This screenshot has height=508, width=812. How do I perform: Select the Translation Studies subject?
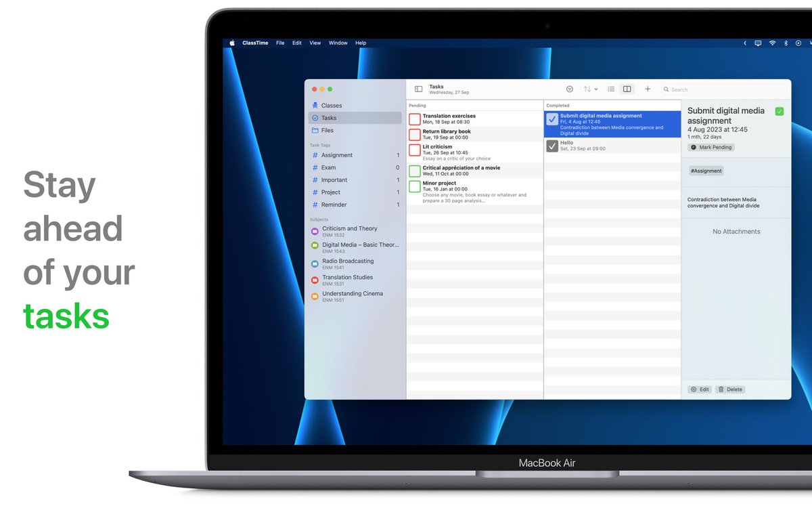[355, 280]
